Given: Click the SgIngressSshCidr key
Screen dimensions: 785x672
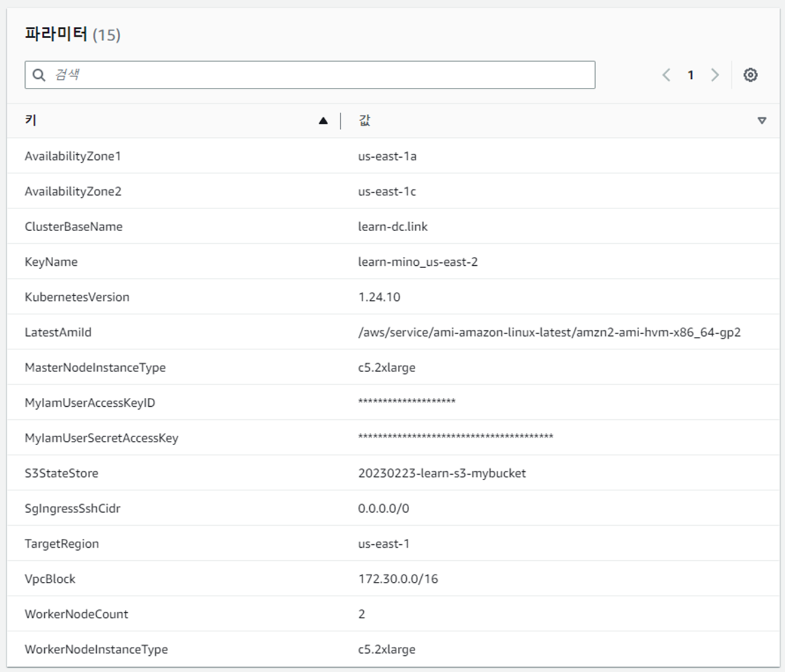Looking at the screenshot, I should click(72, 508).
